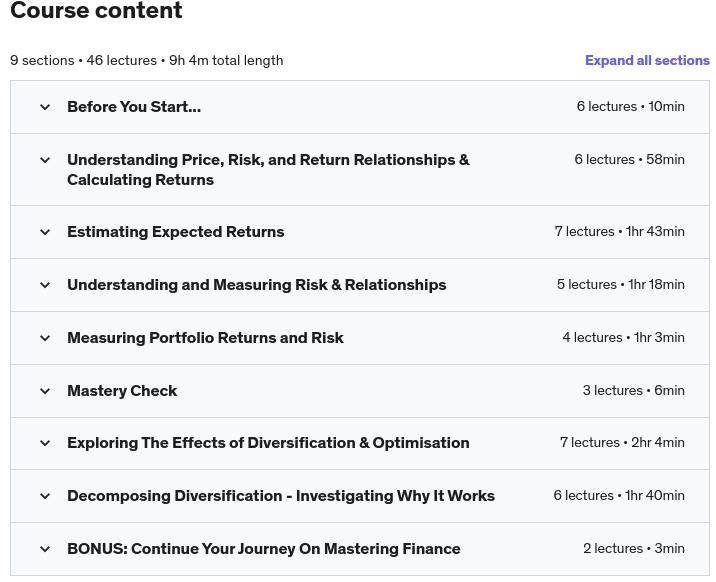Click chevron beside BONUS: Continue Your Journey
Image resolution: width=716 pixels, height=582 pixels.
tap(45, 549)
